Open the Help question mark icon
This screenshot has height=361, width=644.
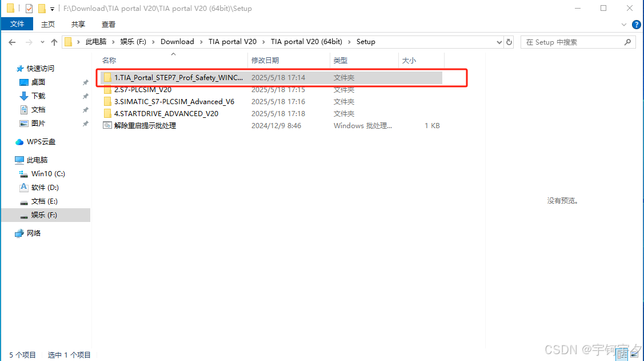point(636,25)
